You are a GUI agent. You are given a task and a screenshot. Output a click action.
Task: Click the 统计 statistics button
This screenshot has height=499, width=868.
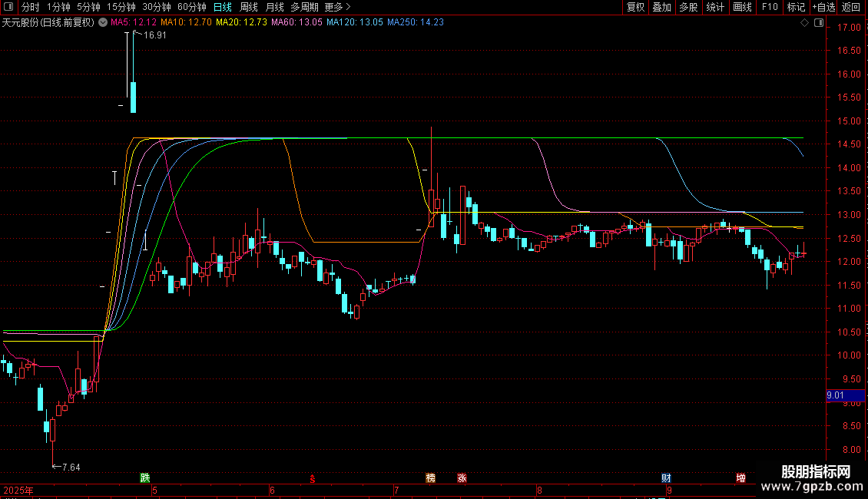coord(715,7)
